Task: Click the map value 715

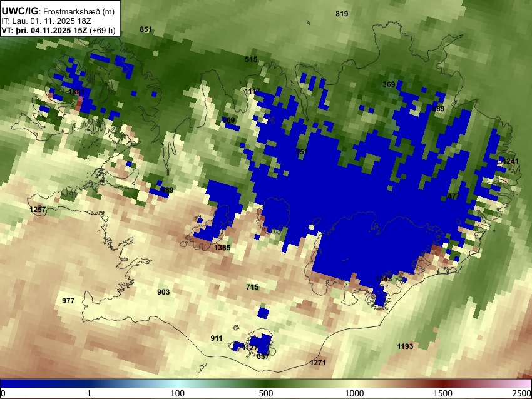Action: (x=252, y=287)
